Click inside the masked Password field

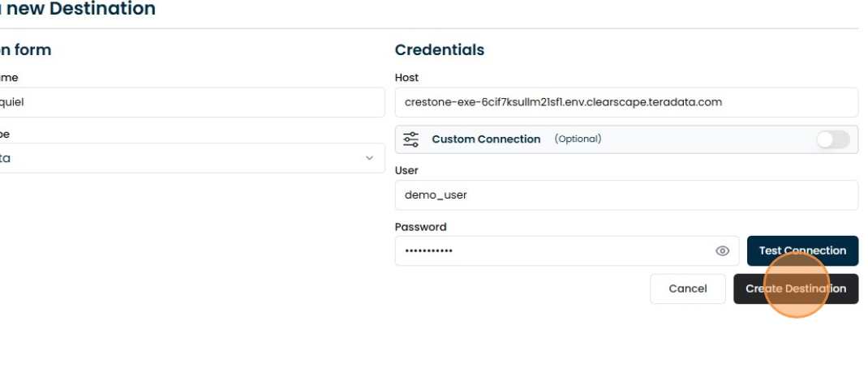pos(552,251)
